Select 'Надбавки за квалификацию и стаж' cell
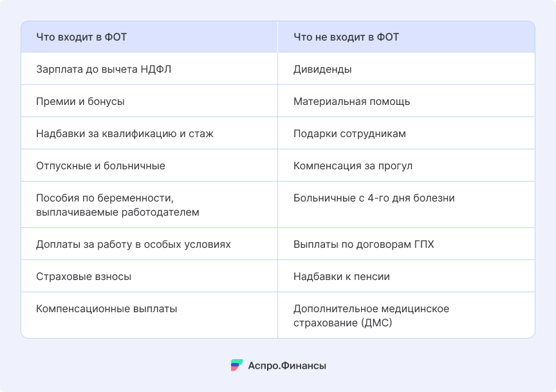Viewport: 556px width, 392px height. (149, 133)
